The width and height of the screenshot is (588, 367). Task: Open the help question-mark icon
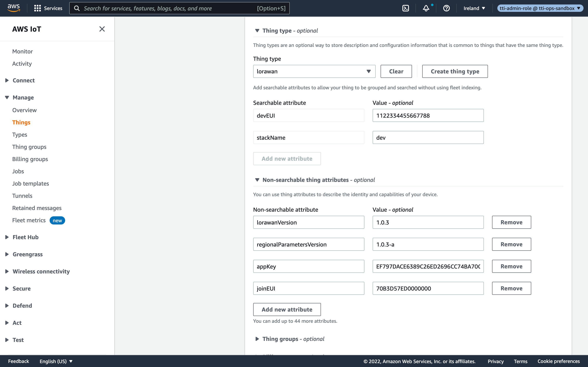coord(446,8)
